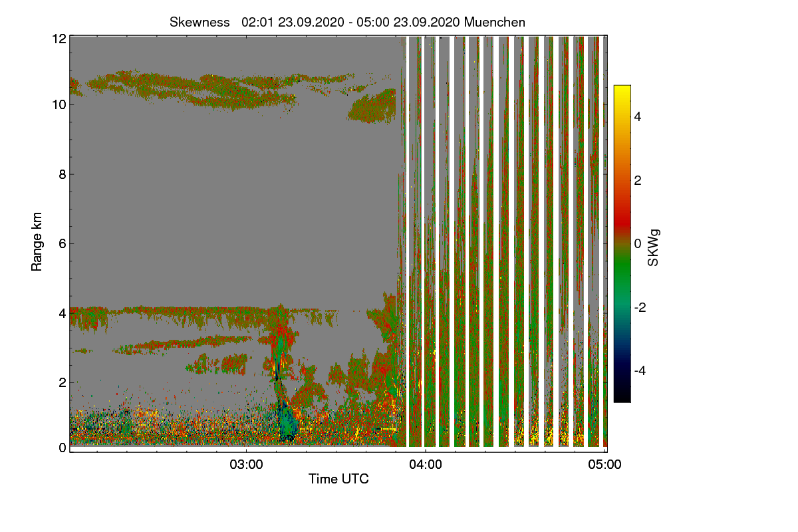Click the colorbar tick value 2
798x532 pixels.
click(638, 180)
